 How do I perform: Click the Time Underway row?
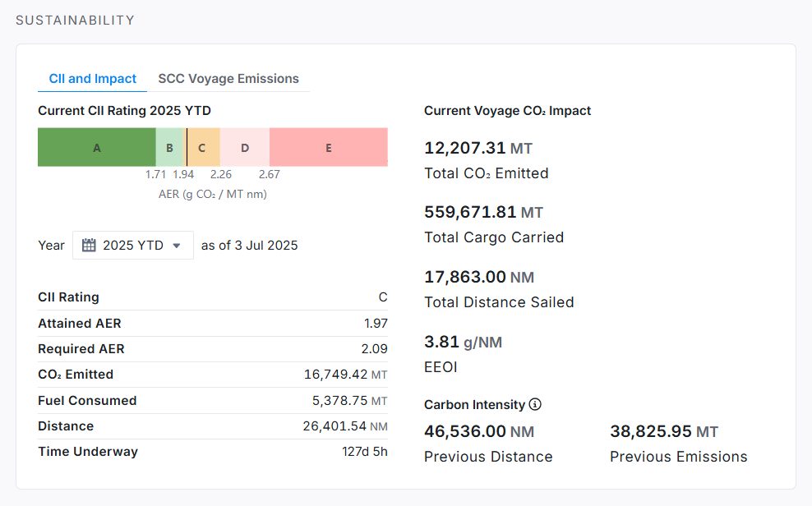click(x=212, y=452)
